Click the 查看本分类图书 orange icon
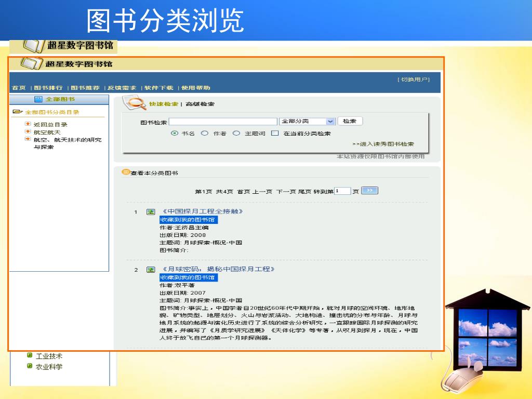 pos(126,172)
